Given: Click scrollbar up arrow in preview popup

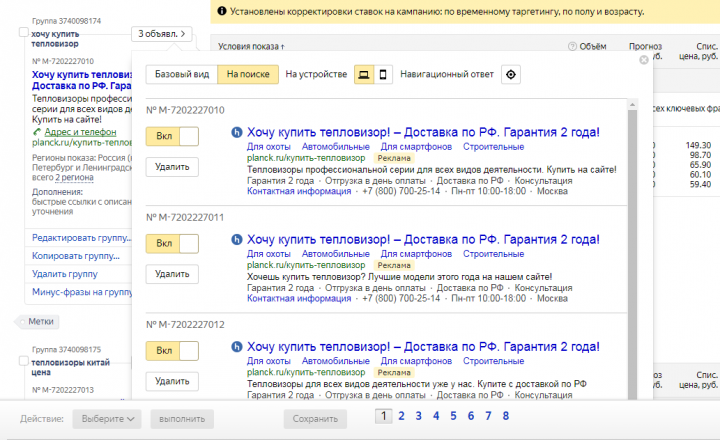Looking at the screenshot, I should click(632, 105).
